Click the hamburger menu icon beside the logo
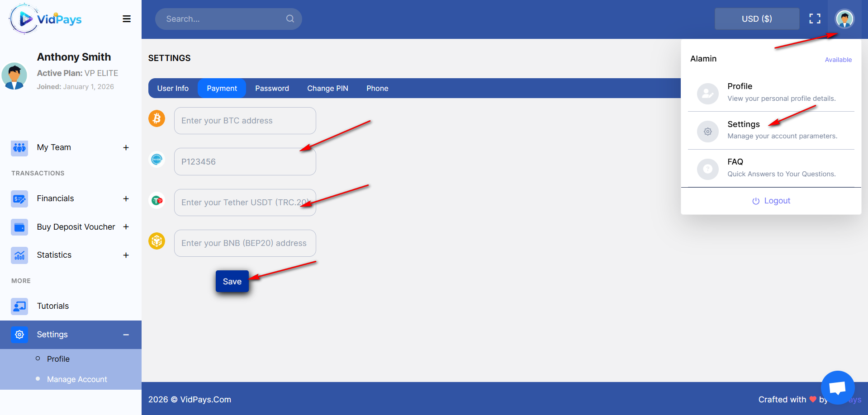Image resolution: width=868 pixels, height=415 pixels. 127,19
